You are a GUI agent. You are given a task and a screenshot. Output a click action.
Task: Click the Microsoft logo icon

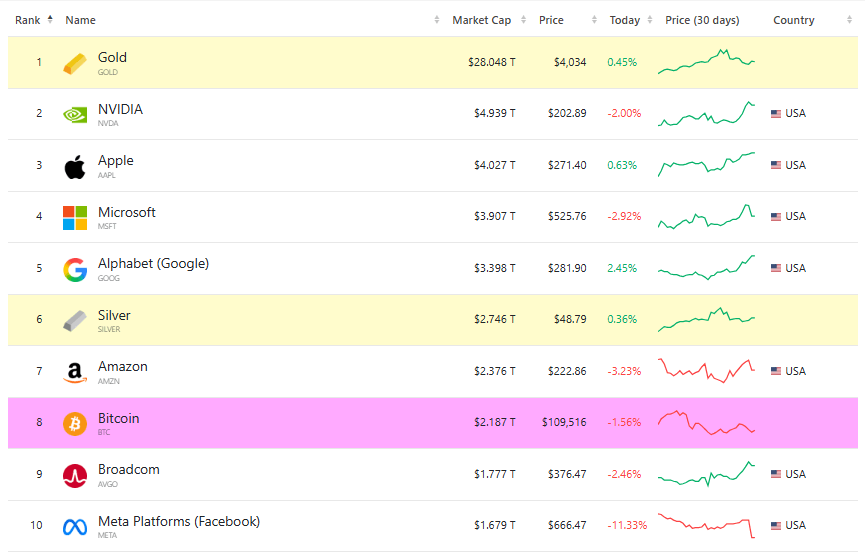(x=75, y=217)
